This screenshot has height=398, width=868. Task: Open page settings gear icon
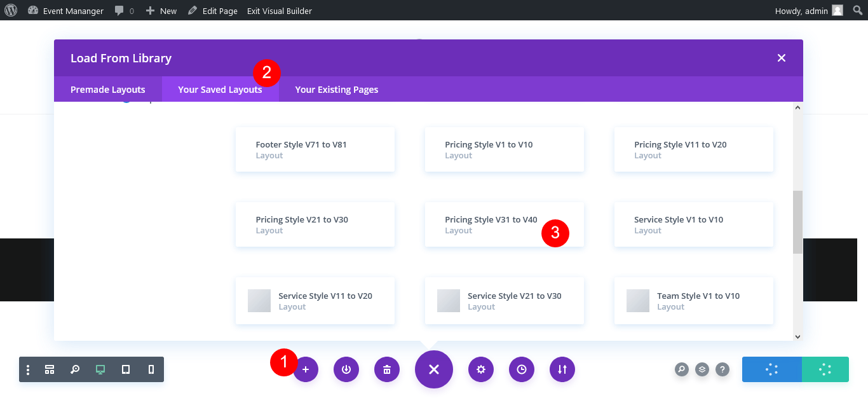481,369
